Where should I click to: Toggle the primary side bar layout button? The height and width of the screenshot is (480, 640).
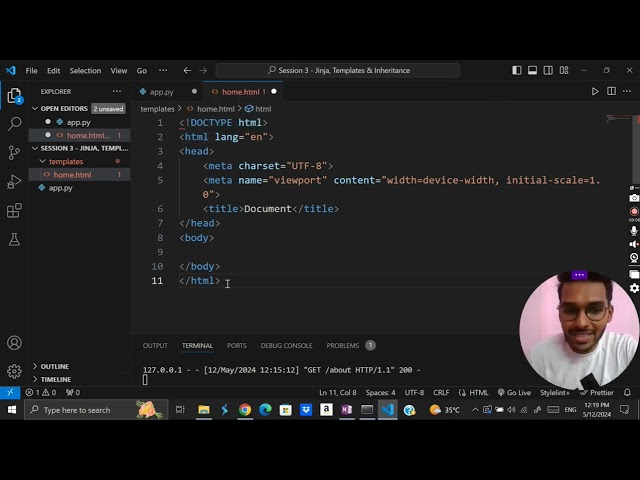point(517,71)
